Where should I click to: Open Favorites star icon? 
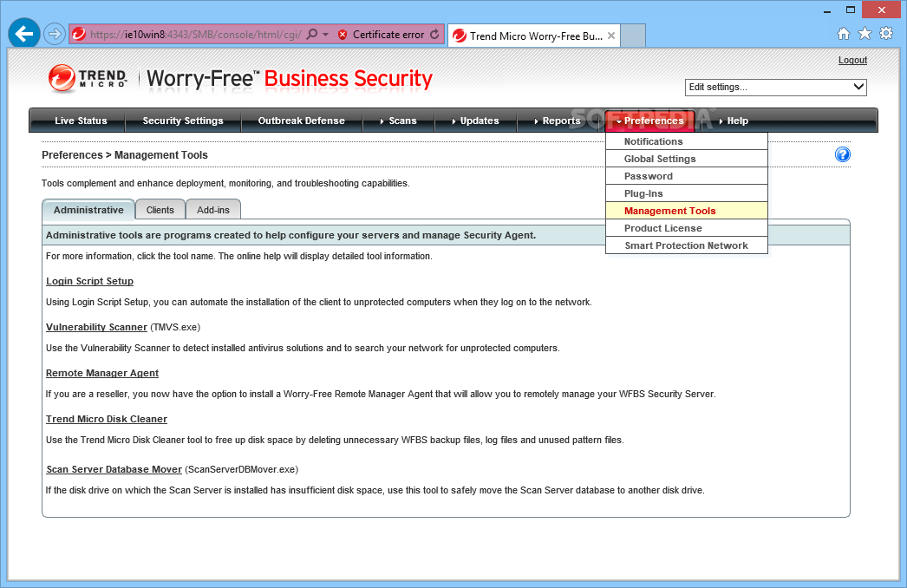pos(865,34)
